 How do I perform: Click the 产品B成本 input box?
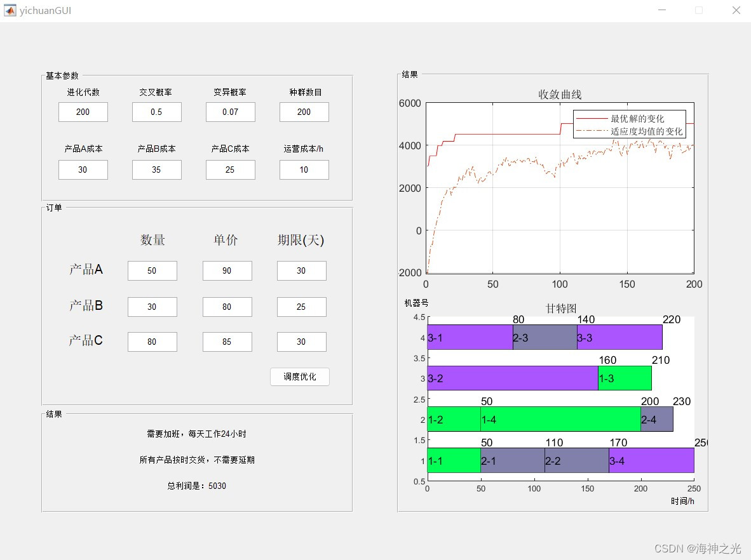point(156,170)
